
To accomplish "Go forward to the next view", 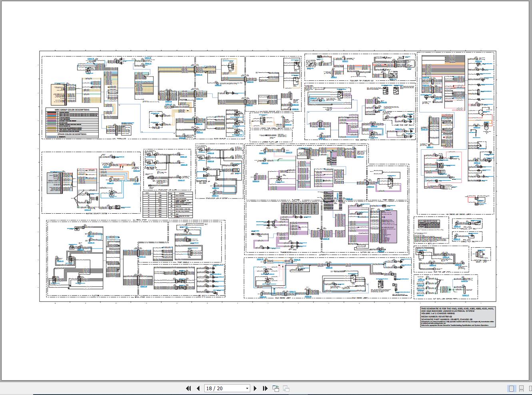I will click(286, 388).
